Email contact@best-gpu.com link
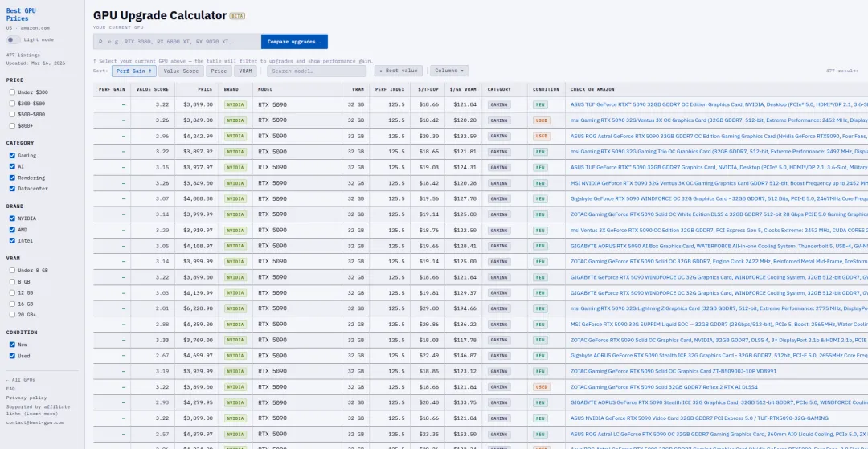Viewport: 868px width, 449px height. pyautogui.click(x=35, y=422)
